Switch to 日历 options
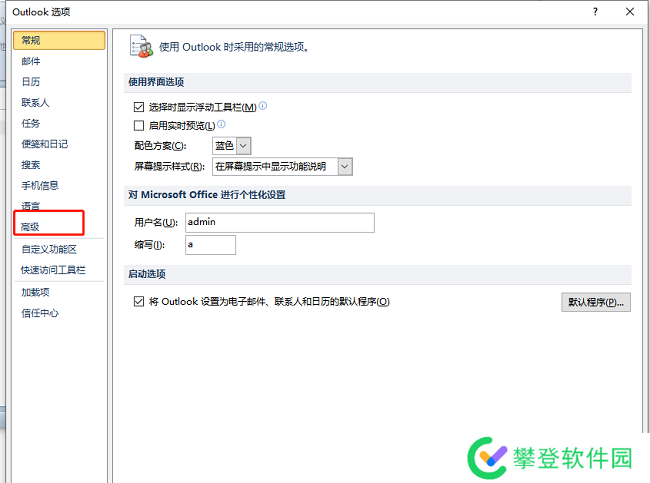650x483 pixels. 31,82
